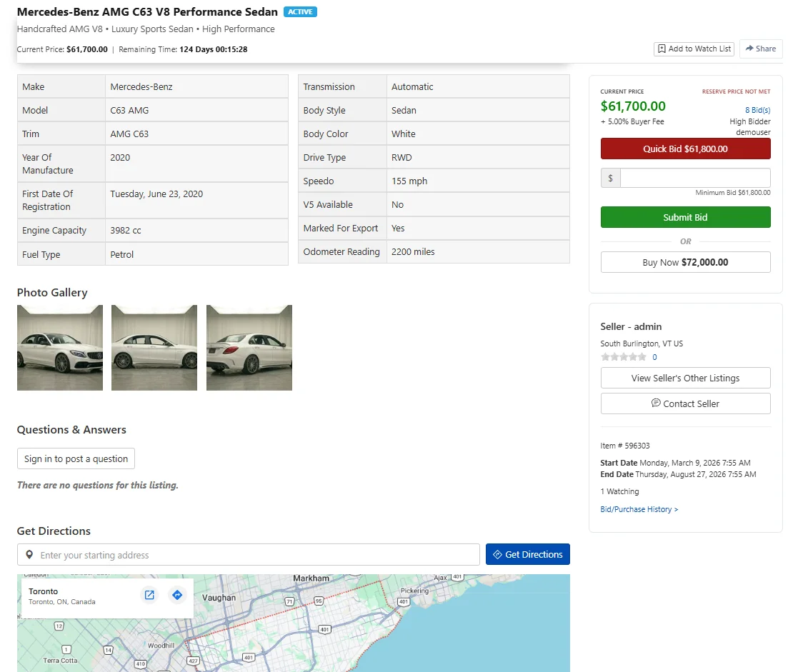
Task: Click the 'Questions & Answers' heading
Action: coord(71,429)
